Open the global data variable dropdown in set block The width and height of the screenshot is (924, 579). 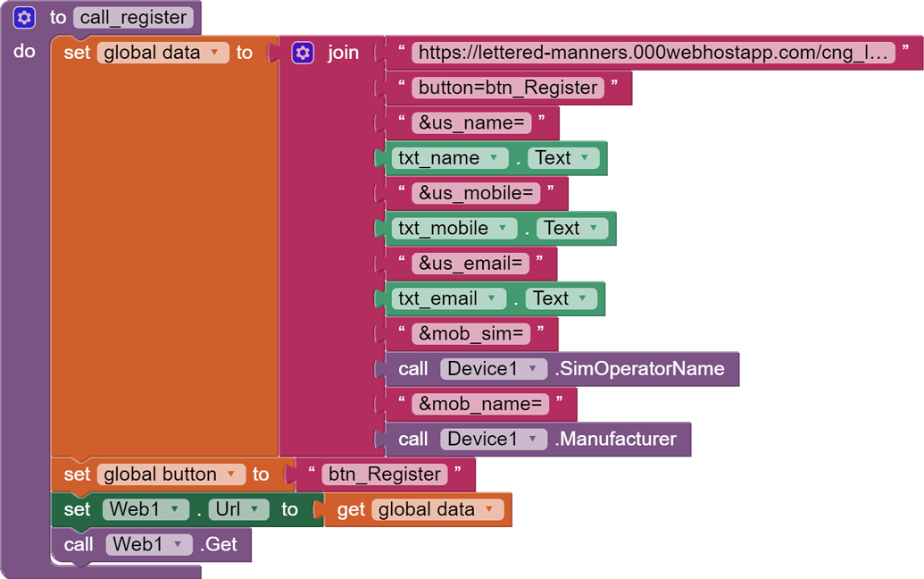[x=214, y=53]
